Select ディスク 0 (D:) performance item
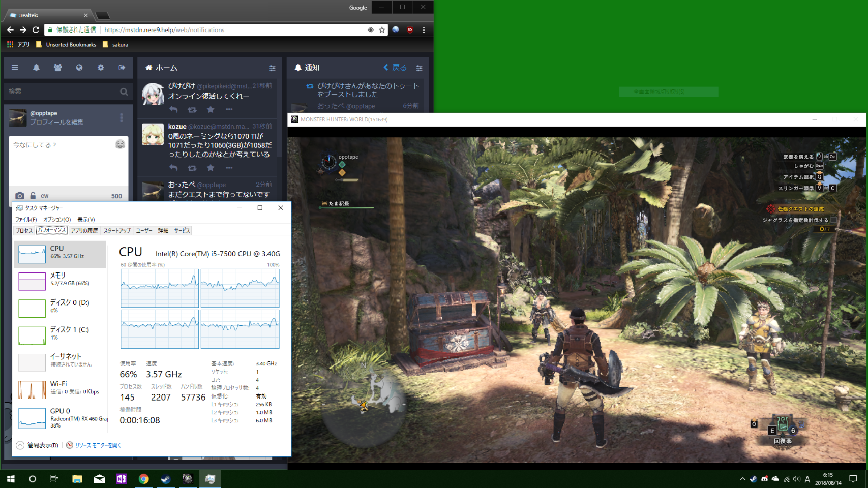Screen dimensions: 868x488 click(60, 308)
